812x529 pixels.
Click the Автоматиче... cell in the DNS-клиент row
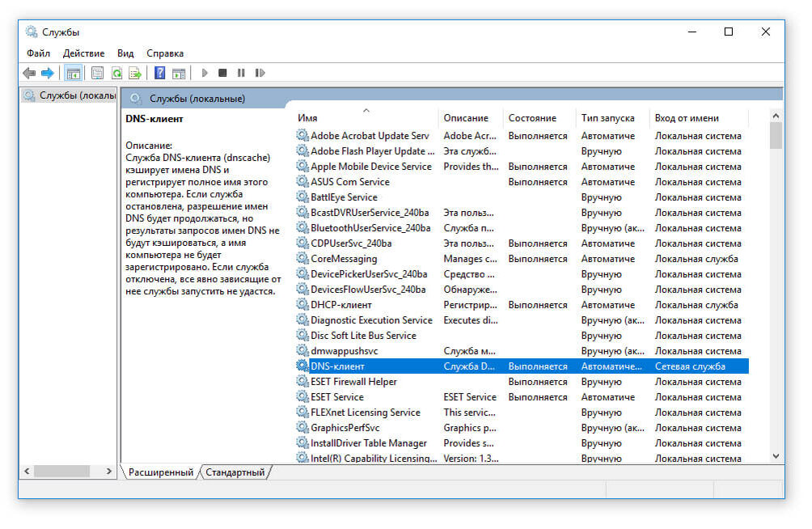611,366
